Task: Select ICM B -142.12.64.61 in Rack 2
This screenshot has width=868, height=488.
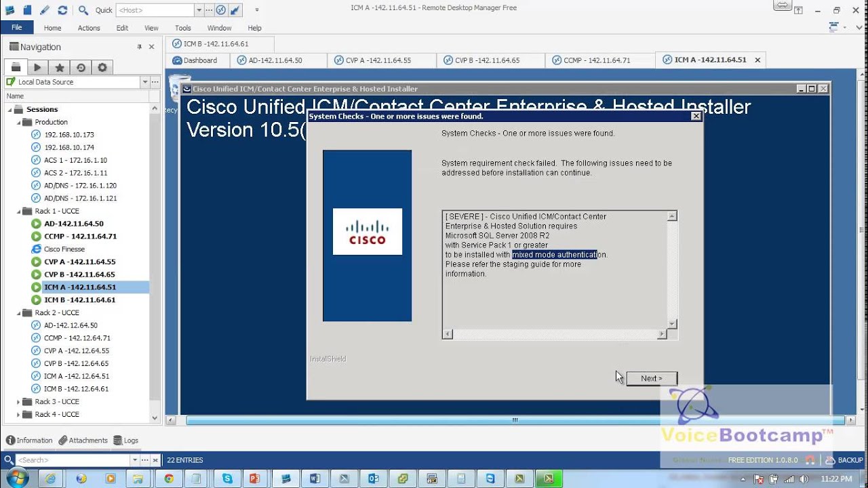Action: [76, 388]
